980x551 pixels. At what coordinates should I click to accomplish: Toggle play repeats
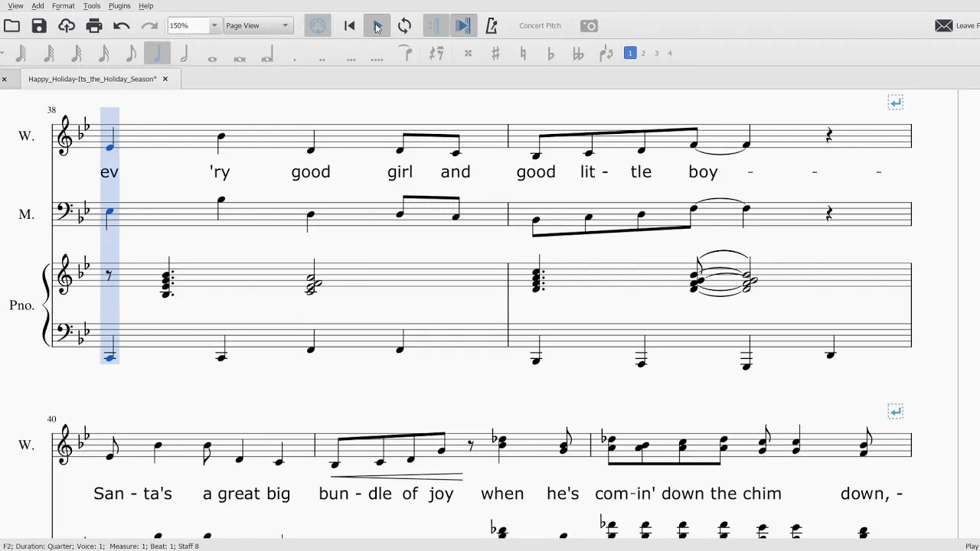pos(436,26)
